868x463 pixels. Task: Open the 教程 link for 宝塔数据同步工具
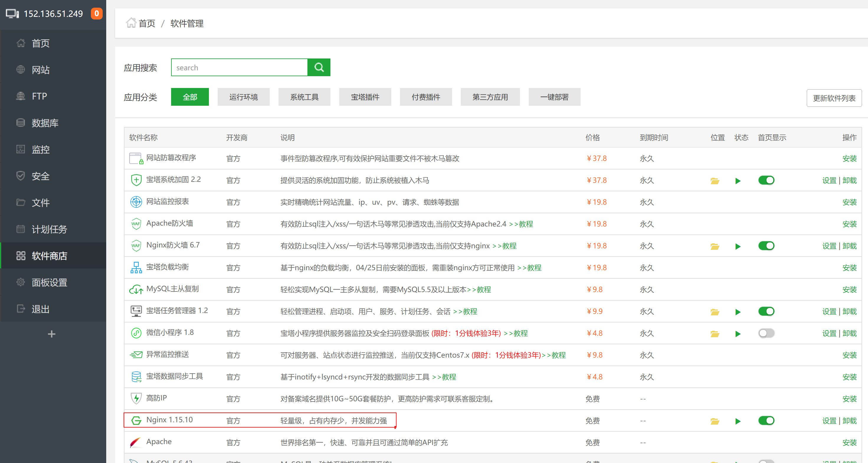(x=444, y=377)
